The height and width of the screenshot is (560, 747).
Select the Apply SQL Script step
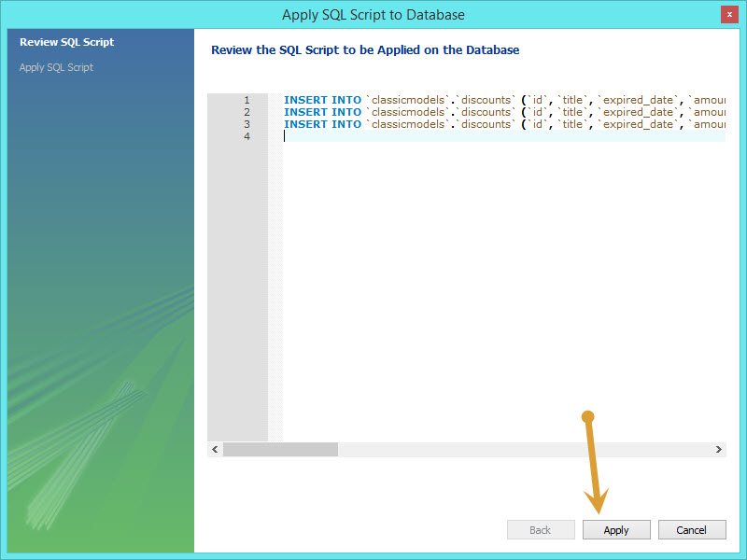56,67
